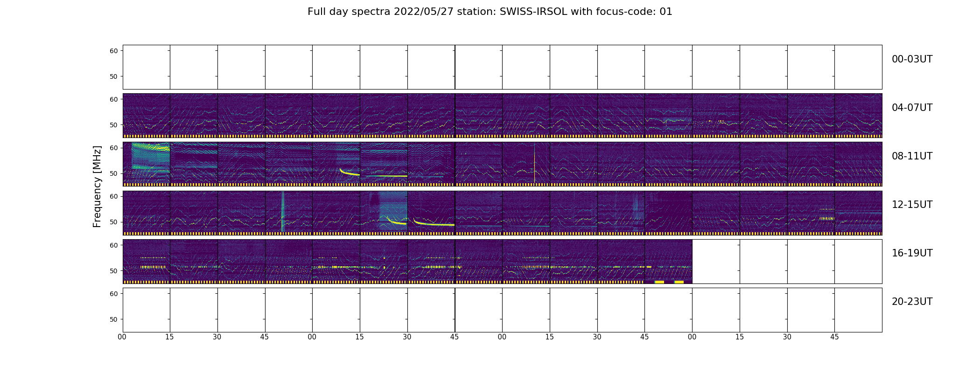
Task: Click the plot title mentioning SWISS-IRSOL
Action: (490, 12)
